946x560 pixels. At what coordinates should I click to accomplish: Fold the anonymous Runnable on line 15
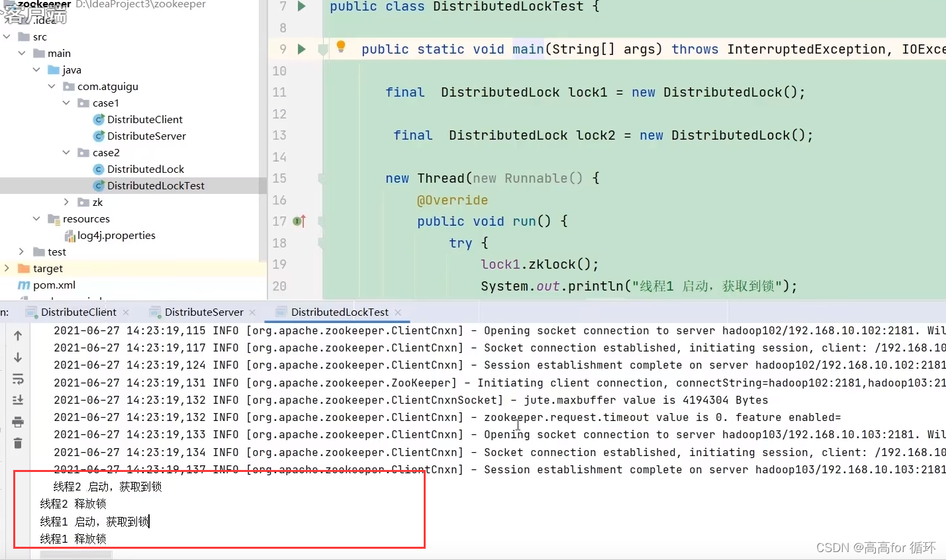pyautogui.click(x=322, y=178)
